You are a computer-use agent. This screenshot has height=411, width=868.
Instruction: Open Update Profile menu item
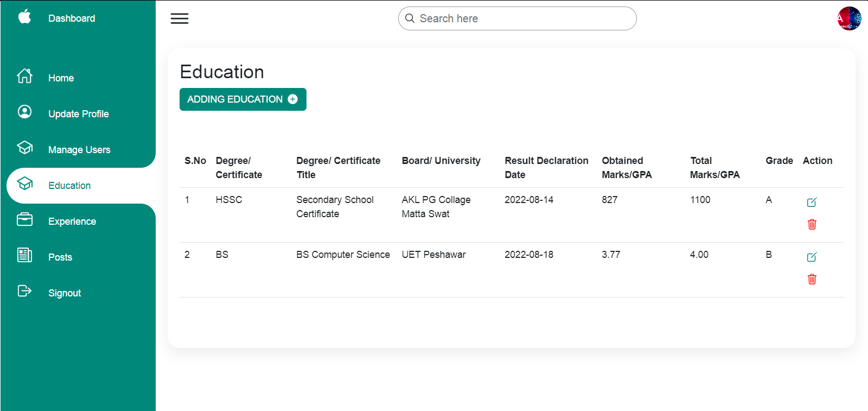pos(78,113)
